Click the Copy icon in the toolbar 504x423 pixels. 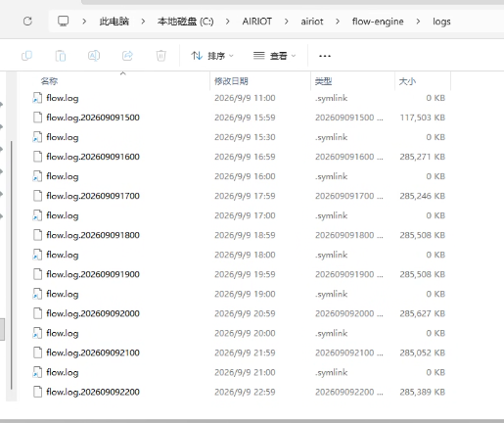(x=26, y=56)
